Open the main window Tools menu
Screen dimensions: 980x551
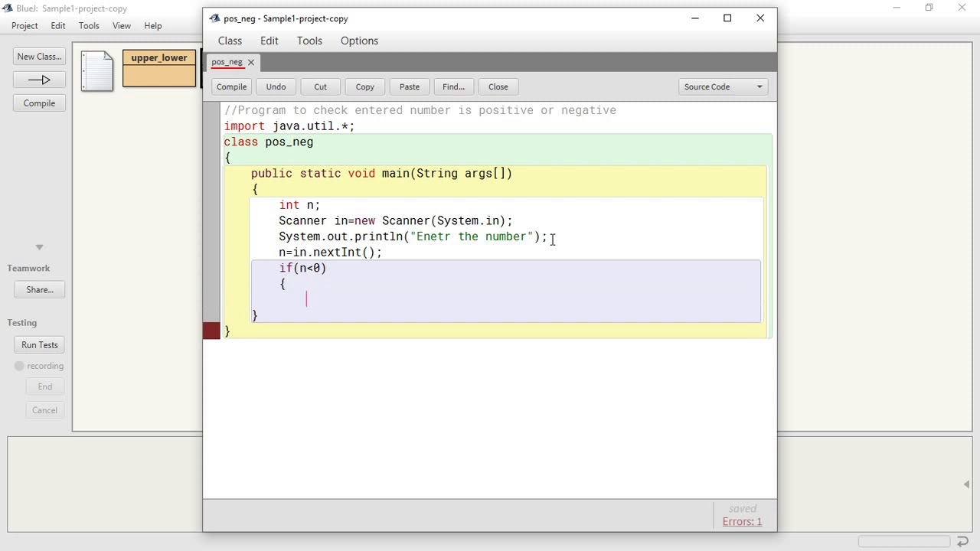coord(89,25)
